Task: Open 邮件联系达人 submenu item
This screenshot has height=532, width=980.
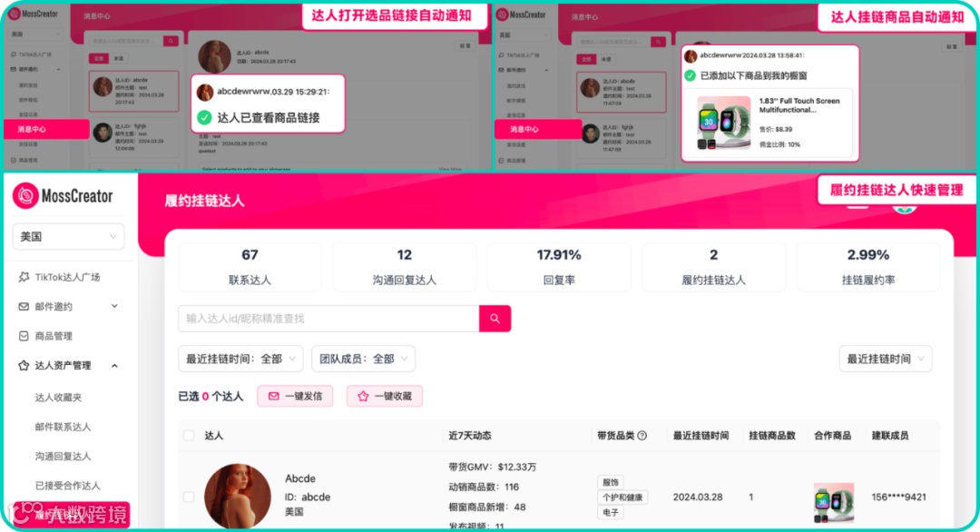Action: [64, 427]
